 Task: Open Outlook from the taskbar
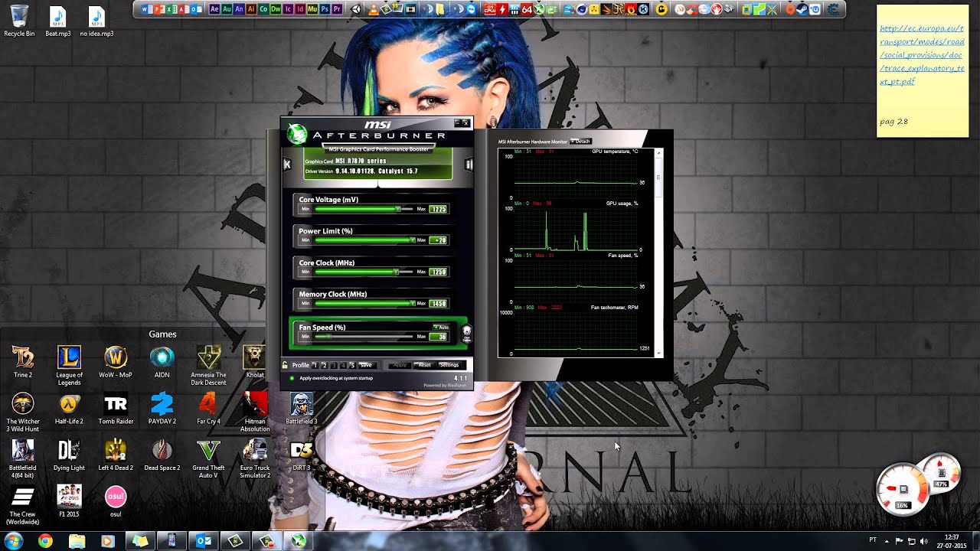click(204, 541)
